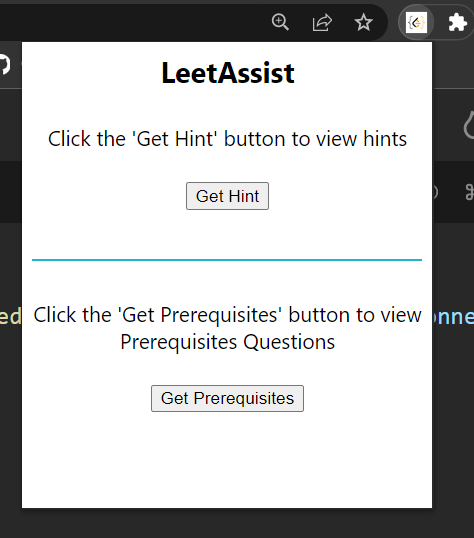The height and width of the screenshot is (538, 474).
Task: Click the partial circular icon beside popup edge
Action: pyautogui.click(x=435, y=192)
